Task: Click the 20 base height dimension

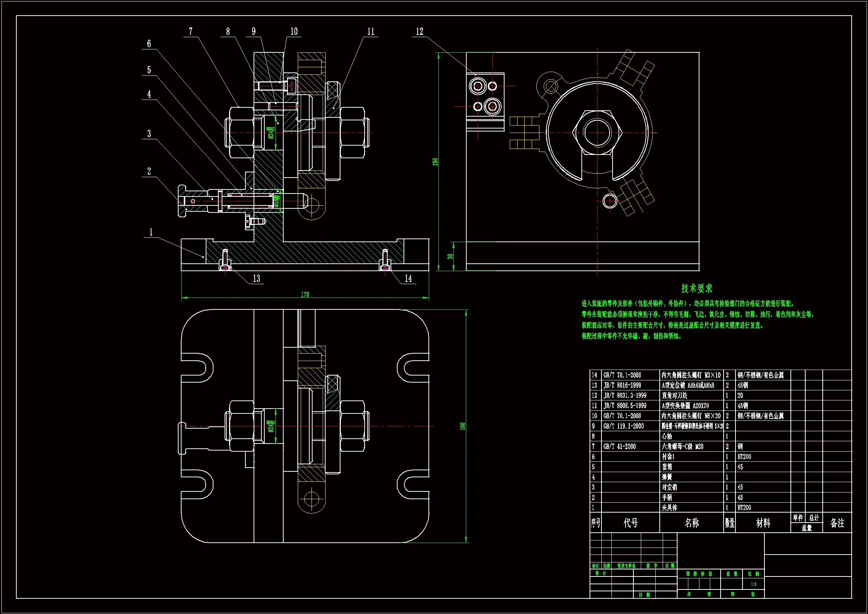Action: pos(450,256)
